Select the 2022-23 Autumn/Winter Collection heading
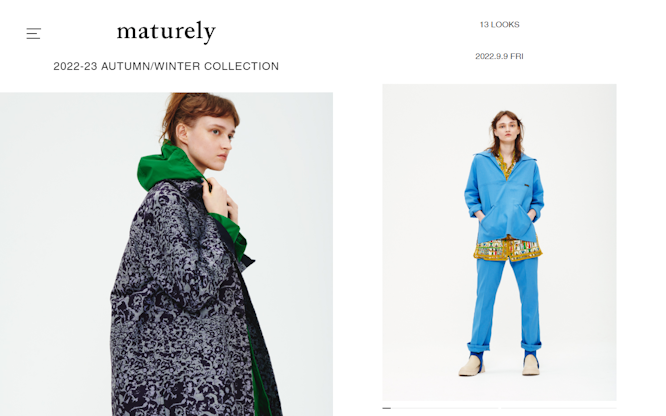 pos(166,66)
